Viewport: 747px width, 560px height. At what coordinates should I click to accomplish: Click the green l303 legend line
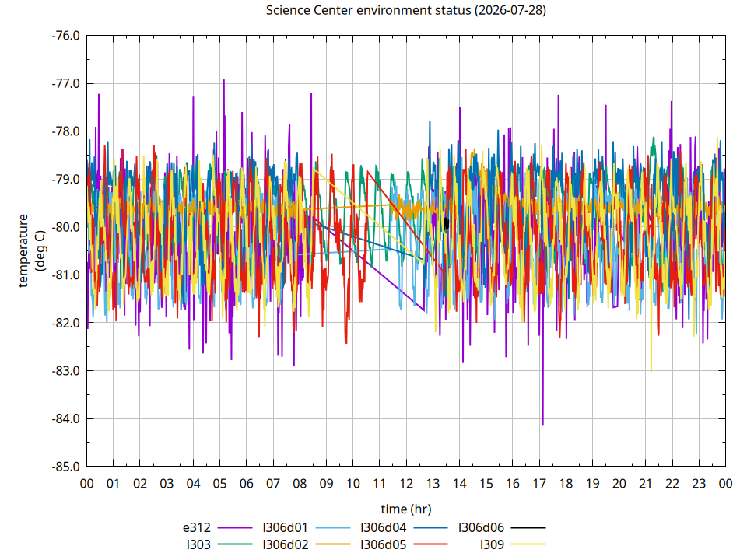point(235,544)
